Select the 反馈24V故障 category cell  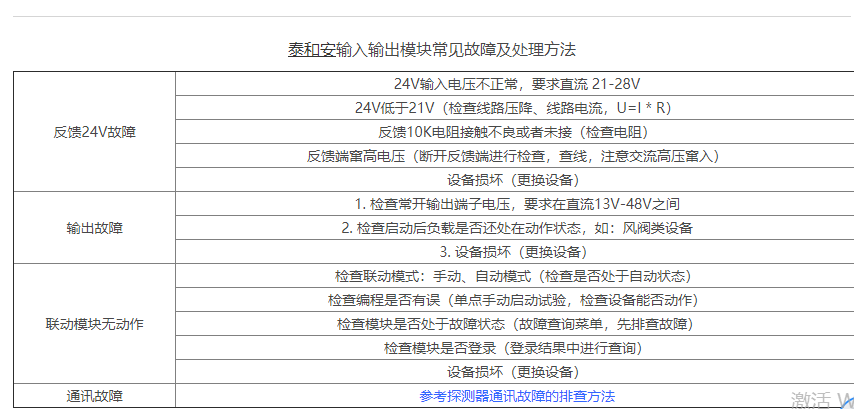coord(94,131)
